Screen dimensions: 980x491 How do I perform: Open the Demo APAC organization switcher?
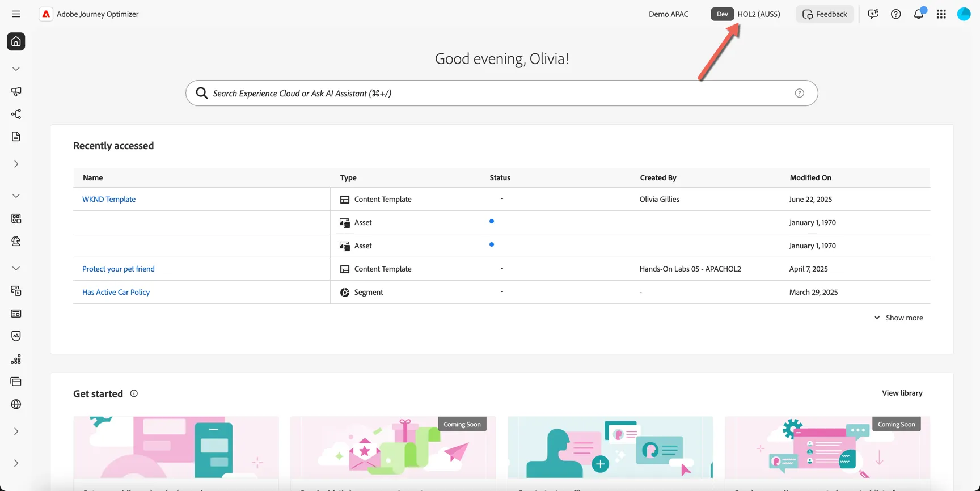(669, 14)
